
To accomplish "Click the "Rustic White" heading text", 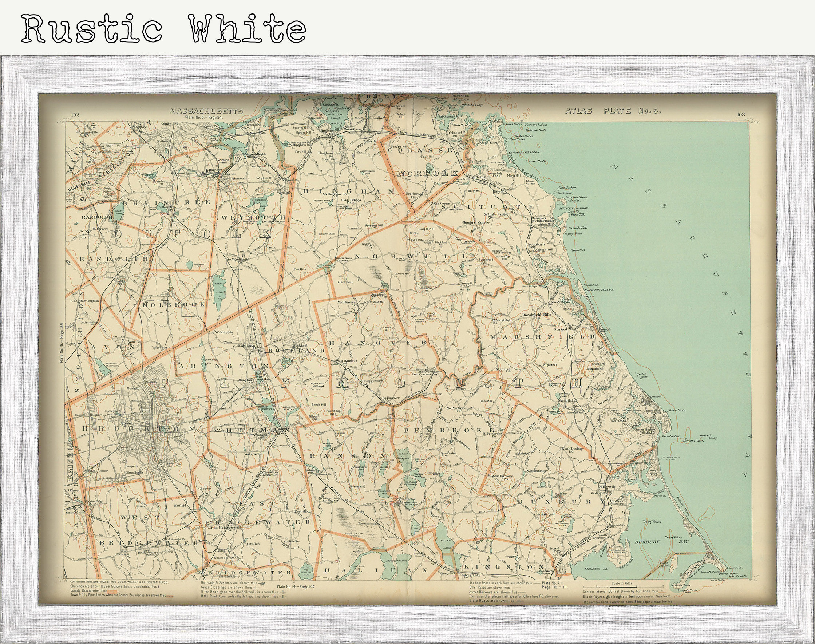I will 163,29.
